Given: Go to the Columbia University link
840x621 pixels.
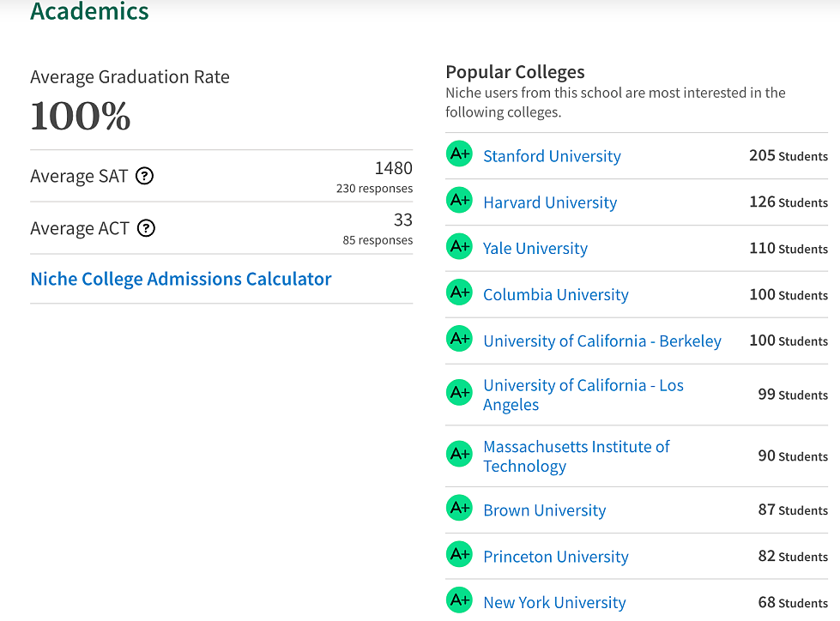Looking at the screenshot, I should click(x=555, y=295).
